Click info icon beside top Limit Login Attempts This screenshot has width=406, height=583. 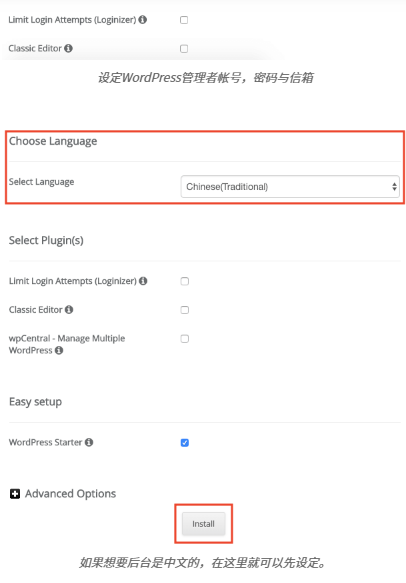point(143,20)
